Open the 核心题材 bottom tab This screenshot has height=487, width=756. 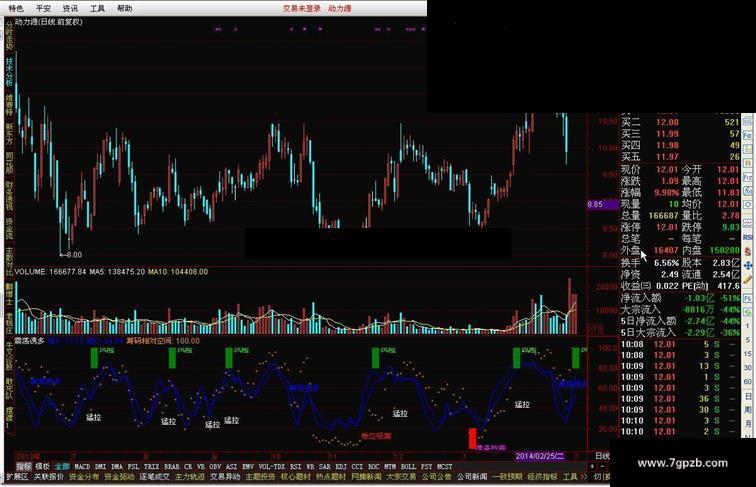pos(296,476)
